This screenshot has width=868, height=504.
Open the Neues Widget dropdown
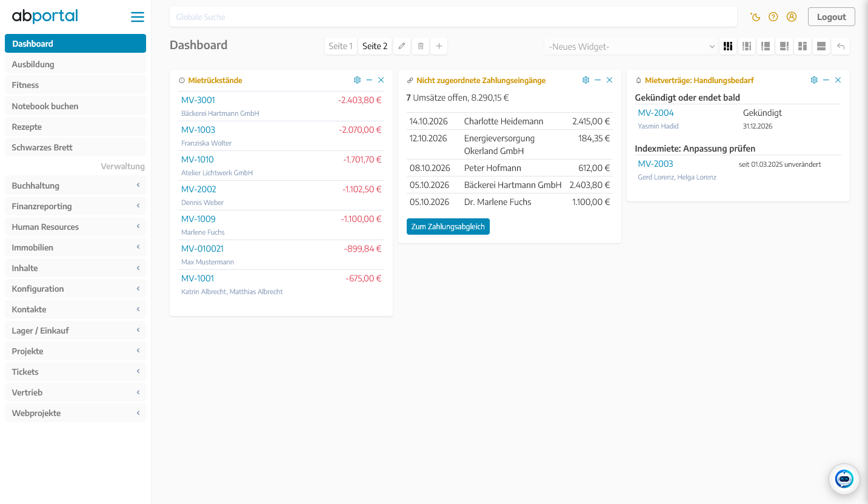[632, 47]
